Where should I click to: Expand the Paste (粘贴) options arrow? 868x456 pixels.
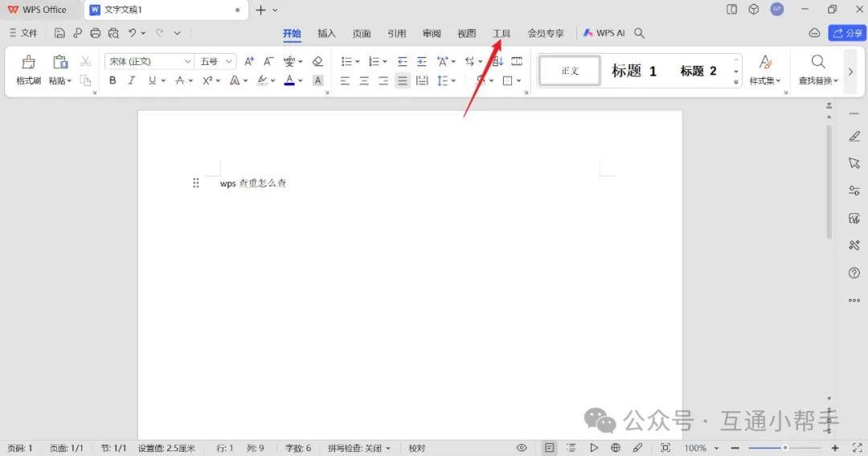click(69, 81)
